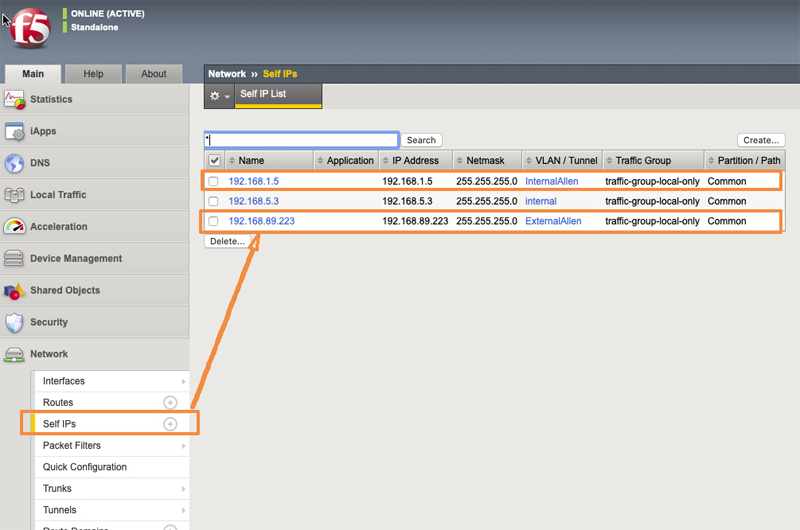Open the gear settings dropdown
This screenshot has height=530, width=800.
(219, 96)
